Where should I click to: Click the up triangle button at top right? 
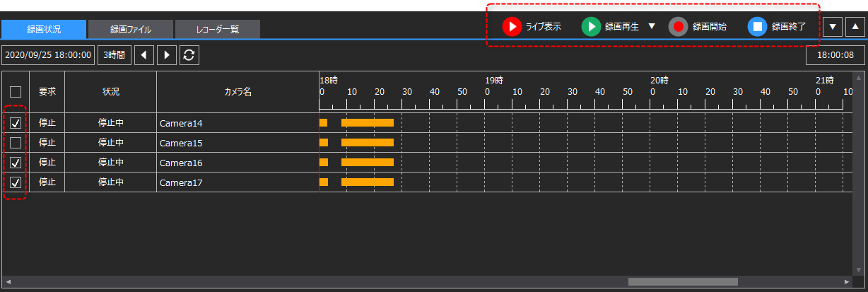tap(855, 27)
